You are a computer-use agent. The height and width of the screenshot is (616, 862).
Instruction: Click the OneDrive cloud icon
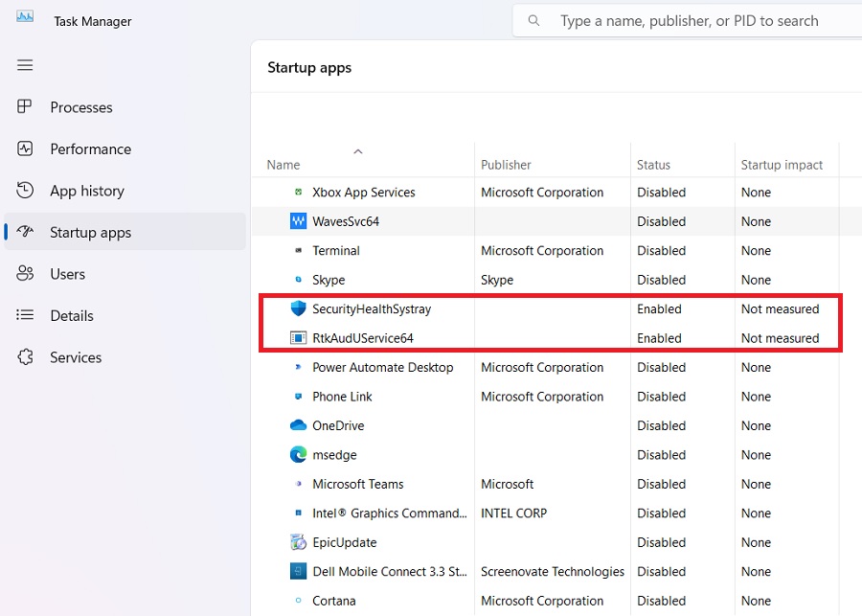301,425
